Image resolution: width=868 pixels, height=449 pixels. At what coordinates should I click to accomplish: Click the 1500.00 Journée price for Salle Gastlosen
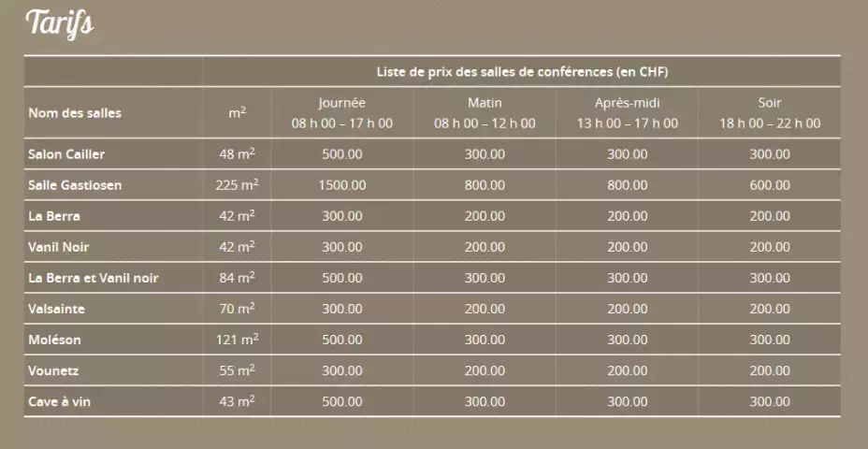tap(341, 185)
